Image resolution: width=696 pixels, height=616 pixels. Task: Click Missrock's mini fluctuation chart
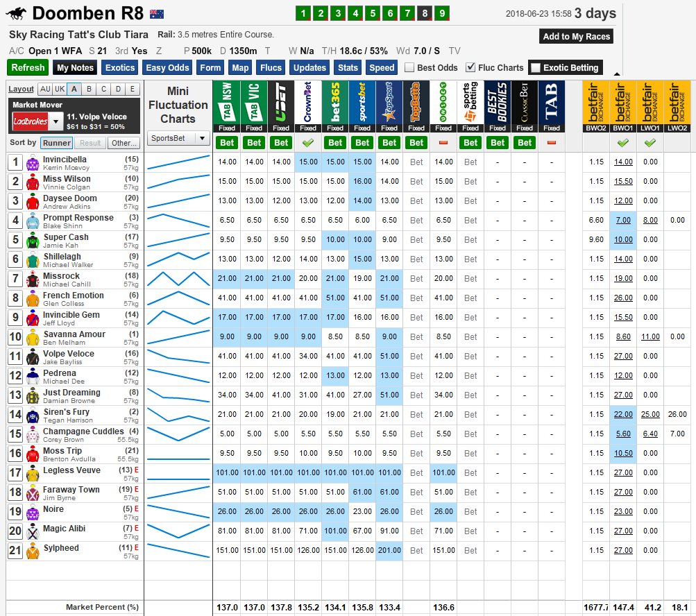click(x=178, y=279)
